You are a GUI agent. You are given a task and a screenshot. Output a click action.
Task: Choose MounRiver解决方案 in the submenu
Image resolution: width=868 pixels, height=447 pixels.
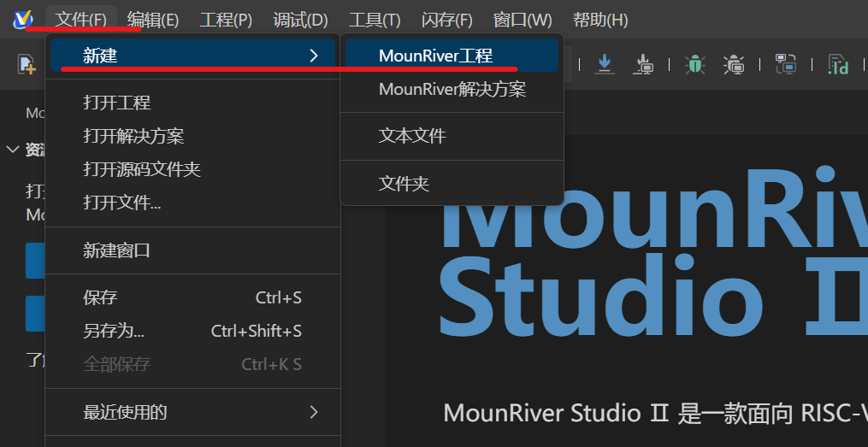pyautogui.click(x=452, y=90)
